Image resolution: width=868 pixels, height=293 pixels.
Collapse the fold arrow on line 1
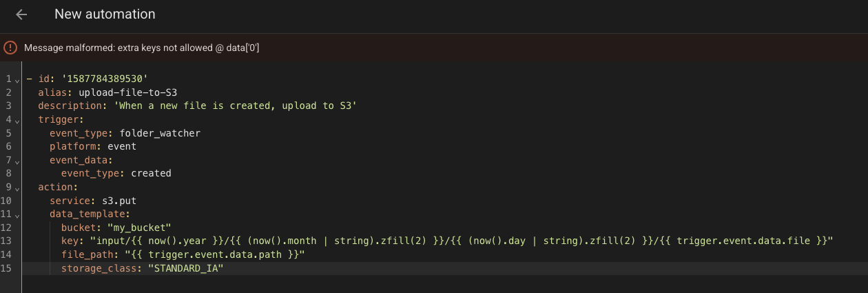tap(17, 80)
